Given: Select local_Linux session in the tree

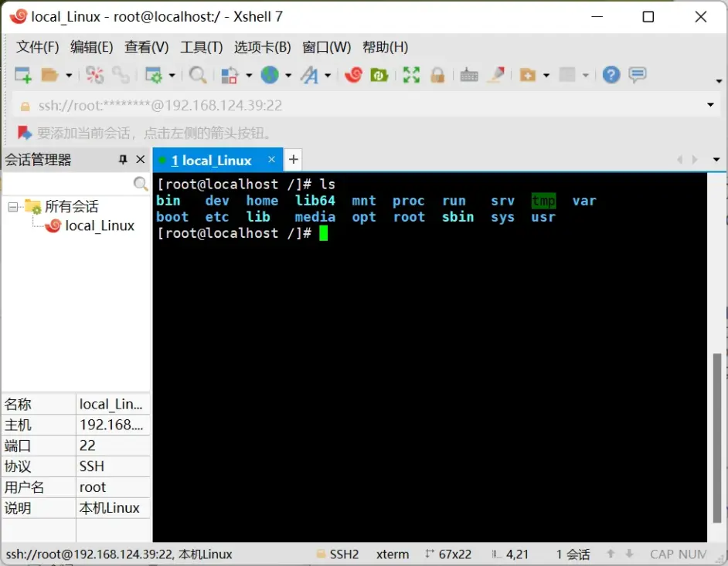Looking at the screenshot, I should point(100,226).
